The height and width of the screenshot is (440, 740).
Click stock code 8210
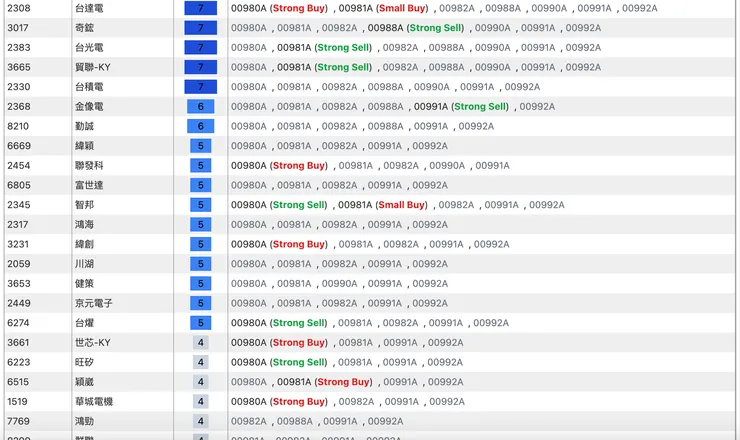18,126
